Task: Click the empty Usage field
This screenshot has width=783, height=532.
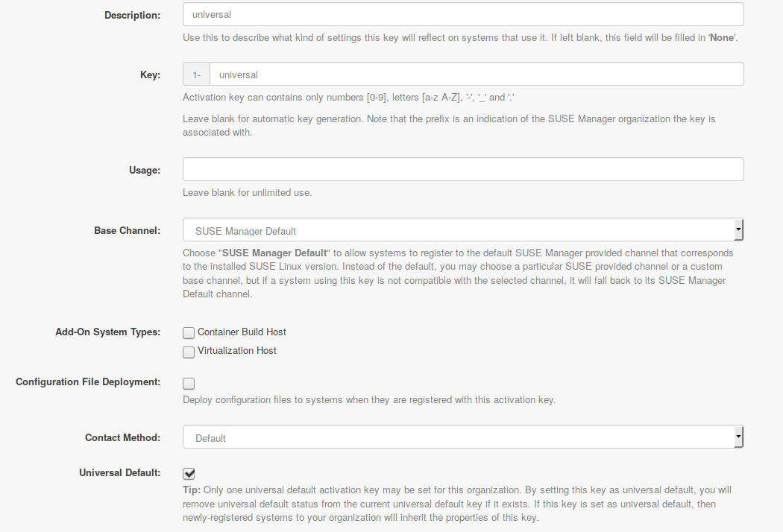Action: [x=462, y=169]
